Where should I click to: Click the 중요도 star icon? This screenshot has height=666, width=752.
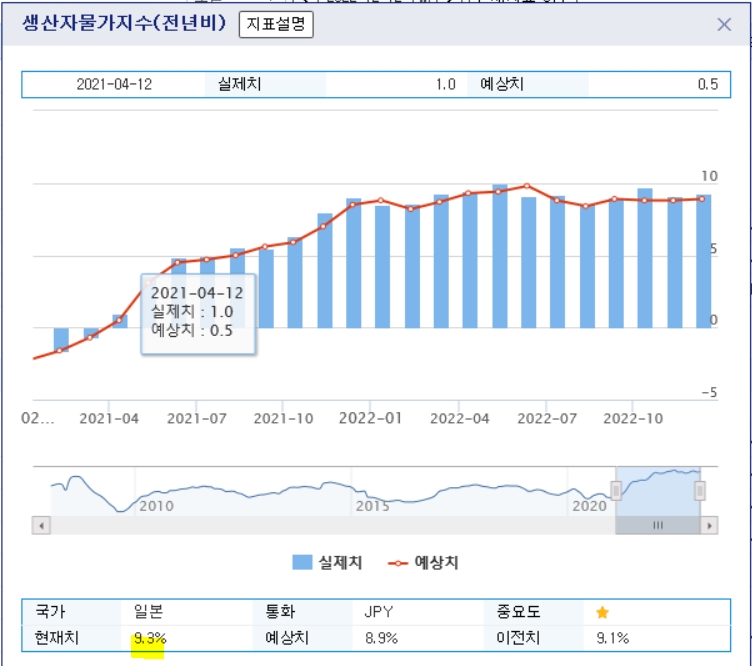click(602, 612)
